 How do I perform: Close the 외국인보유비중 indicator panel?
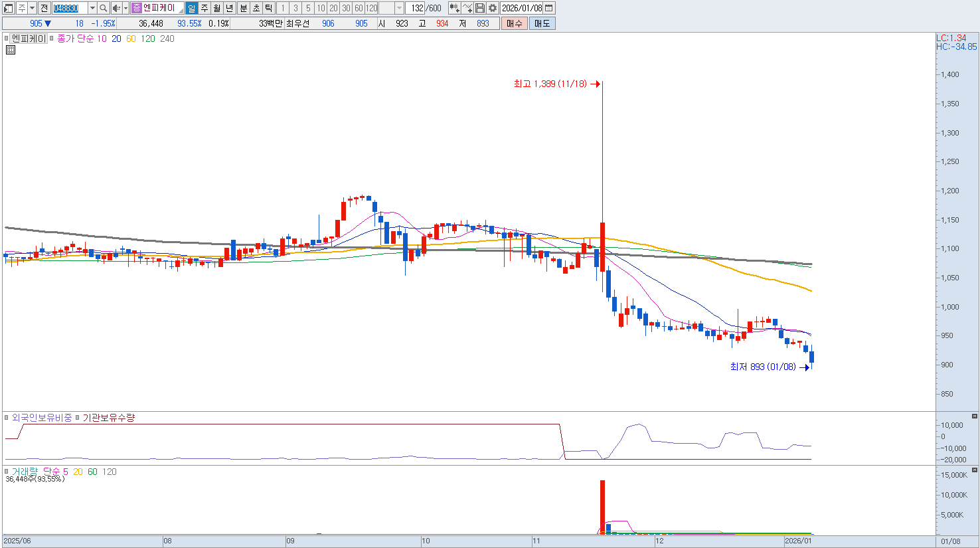pos(974,416)
